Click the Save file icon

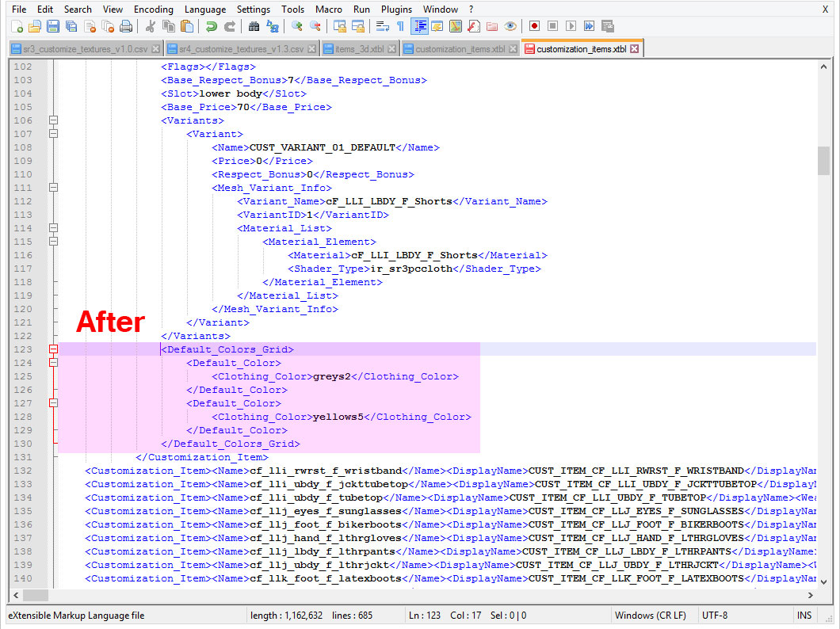click(52, 26)
